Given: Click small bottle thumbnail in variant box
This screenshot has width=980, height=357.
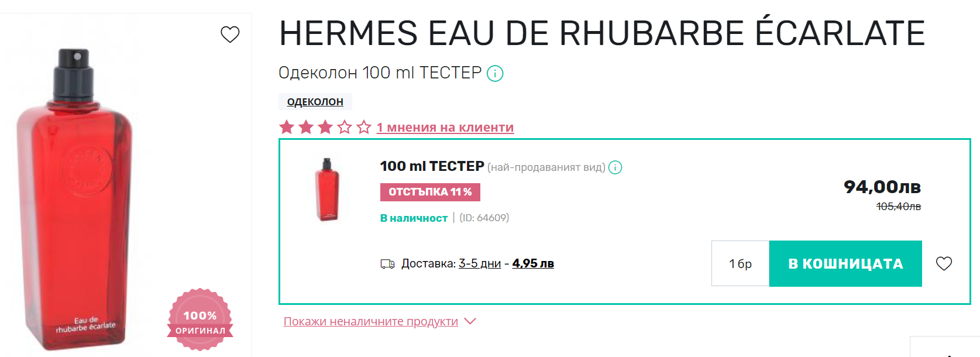Looking at the screenshot, I should coord(327,190).
